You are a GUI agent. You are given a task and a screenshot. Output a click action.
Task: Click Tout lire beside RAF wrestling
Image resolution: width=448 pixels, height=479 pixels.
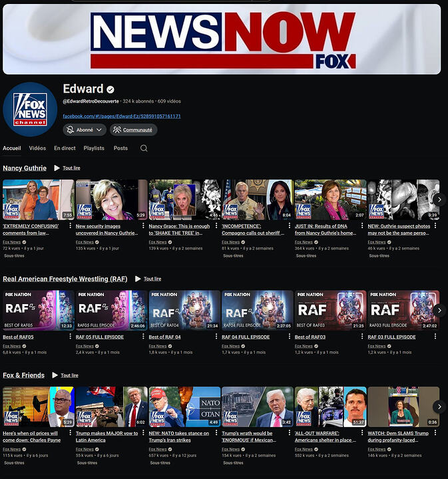pos(152,279)
